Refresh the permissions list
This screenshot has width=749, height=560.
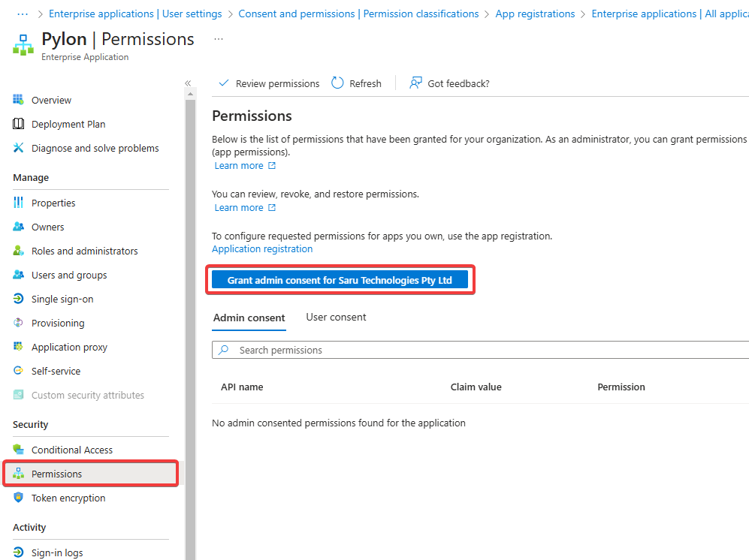pyautogui.click(x=356, y=83)
